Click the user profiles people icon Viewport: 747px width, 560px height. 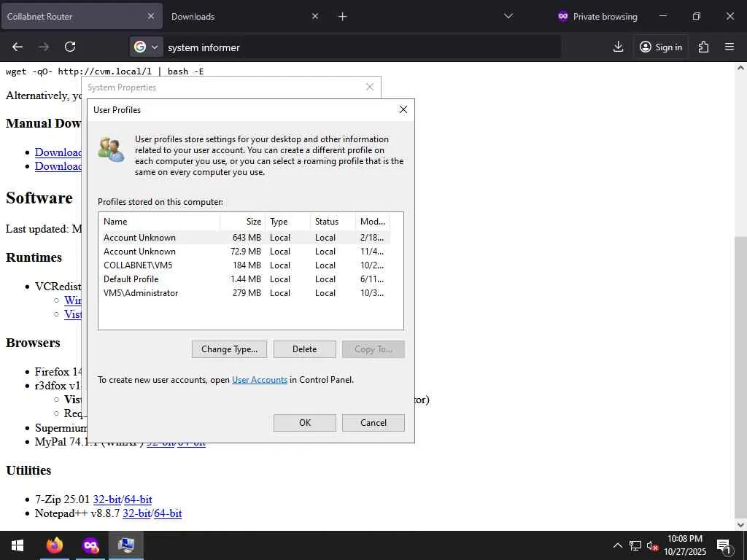pos(111,149)
